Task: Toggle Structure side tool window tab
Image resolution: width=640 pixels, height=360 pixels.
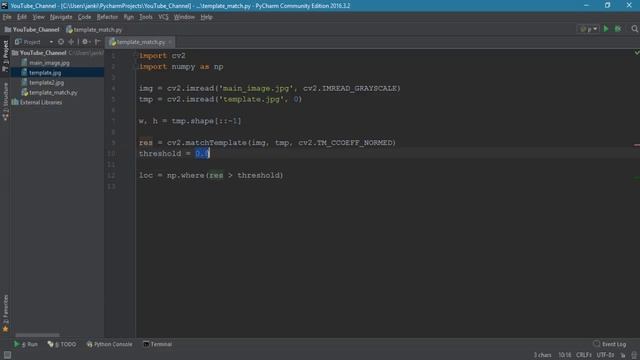Action: 5,101
